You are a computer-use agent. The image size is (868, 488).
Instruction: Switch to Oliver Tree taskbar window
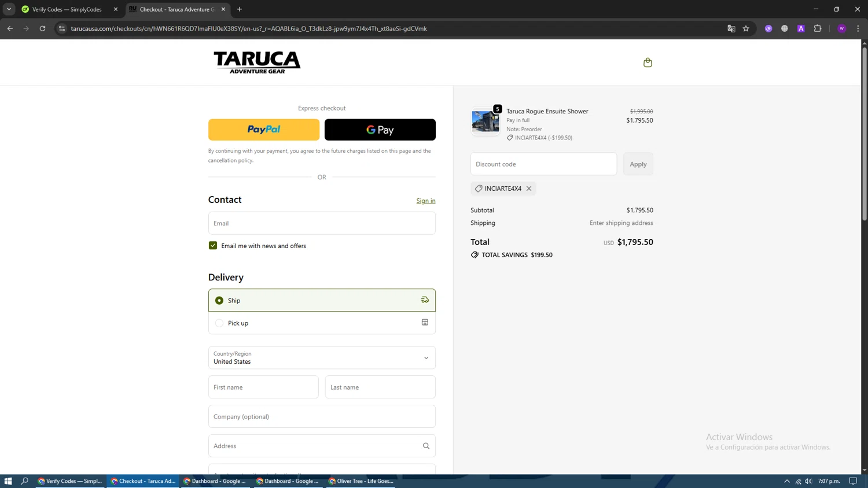click(362, 481)
